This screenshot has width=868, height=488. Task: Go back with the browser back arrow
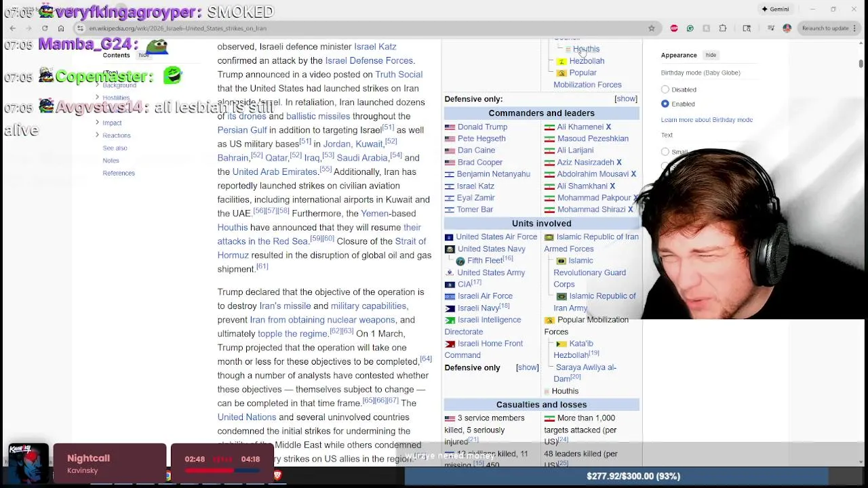tap(13, 28)
